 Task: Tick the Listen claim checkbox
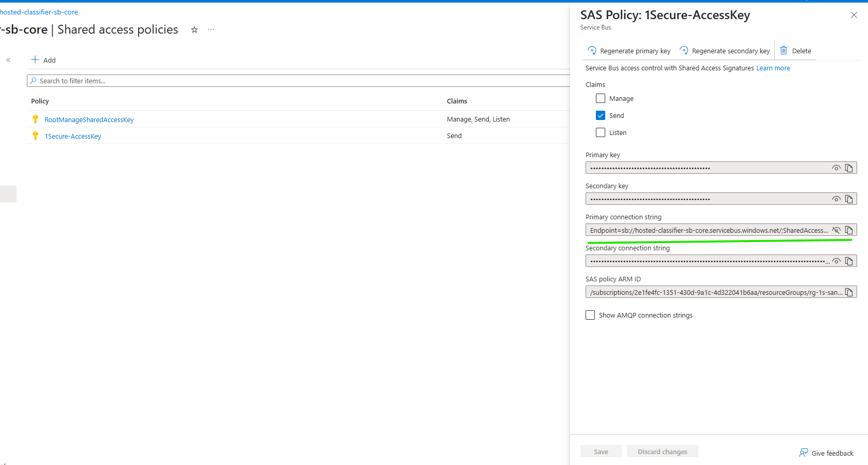[x=601, y=132]
